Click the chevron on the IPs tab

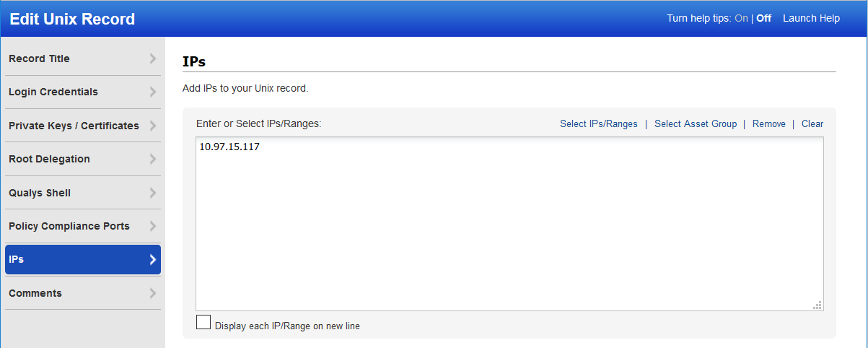point(152,259)
